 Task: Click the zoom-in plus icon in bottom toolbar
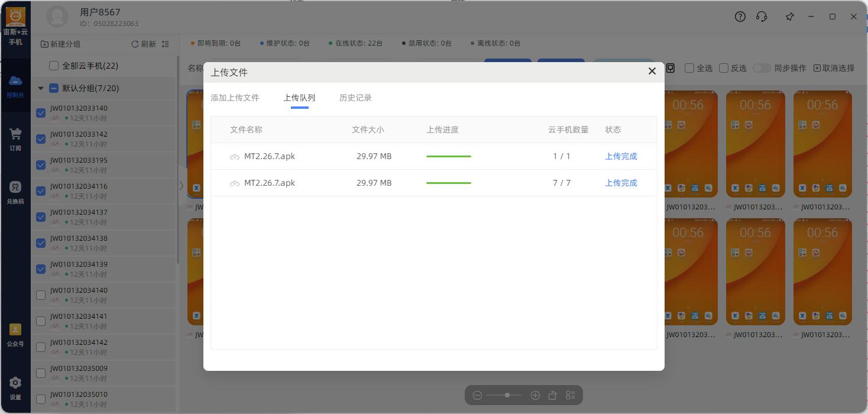pos(535,395)
